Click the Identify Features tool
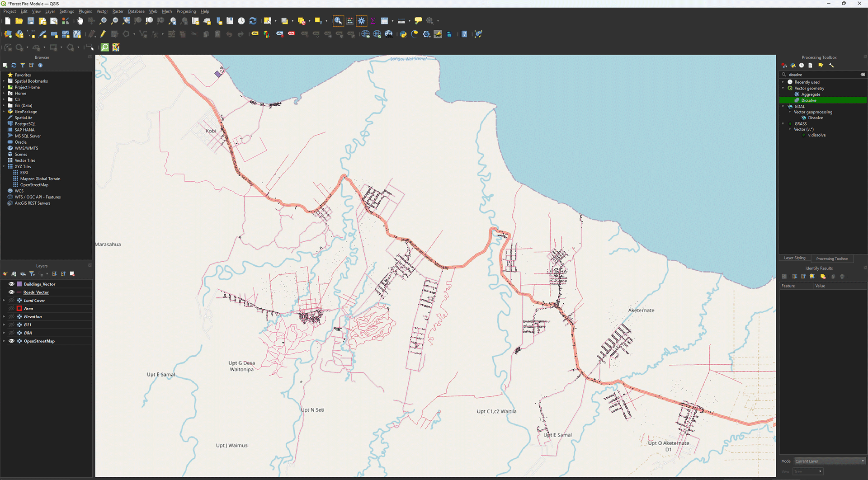 coord(338,21)
